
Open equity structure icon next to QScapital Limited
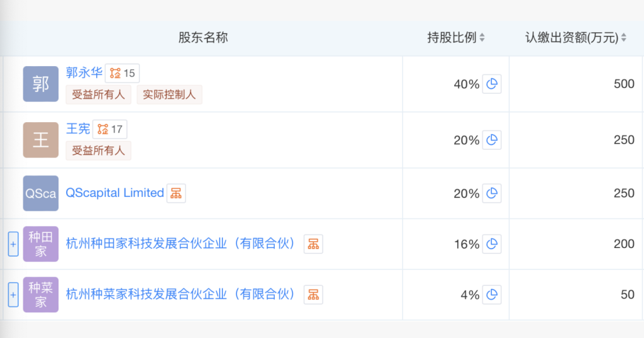[x=176, y=193]
